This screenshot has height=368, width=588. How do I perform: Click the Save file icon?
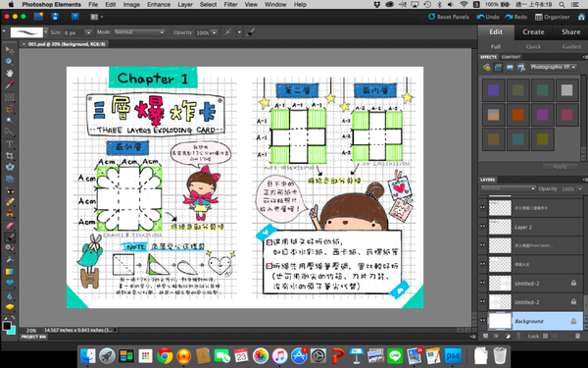coord(55,17)
